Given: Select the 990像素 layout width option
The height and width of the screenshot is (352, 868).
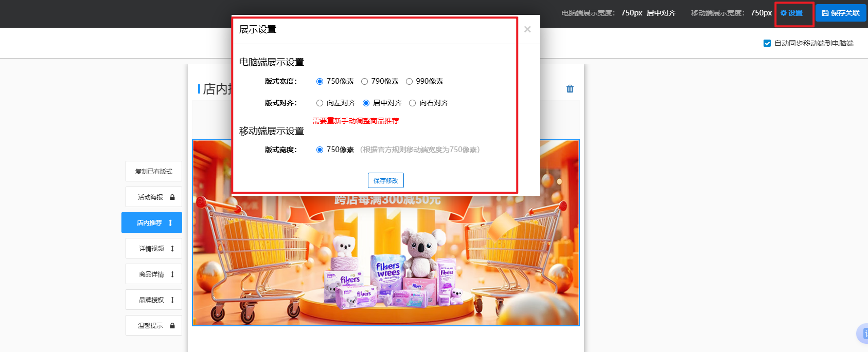Looking at the screenshot, I should pyautogui.click(x=409, y=81).
